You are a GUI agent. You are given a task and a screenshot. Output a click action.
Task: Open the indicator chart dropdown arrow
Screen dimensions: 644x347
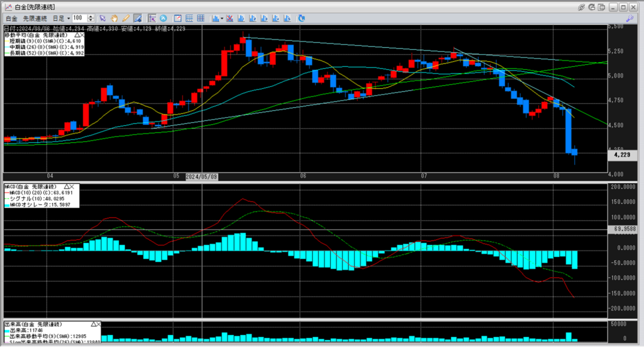pyautogui.click(x=222, y=18)
